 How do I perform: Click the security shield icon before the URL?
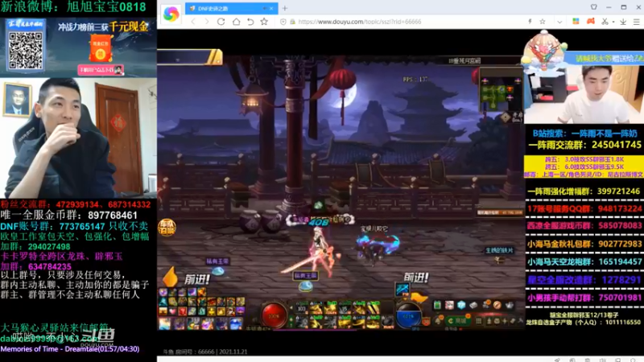point(283,22)
